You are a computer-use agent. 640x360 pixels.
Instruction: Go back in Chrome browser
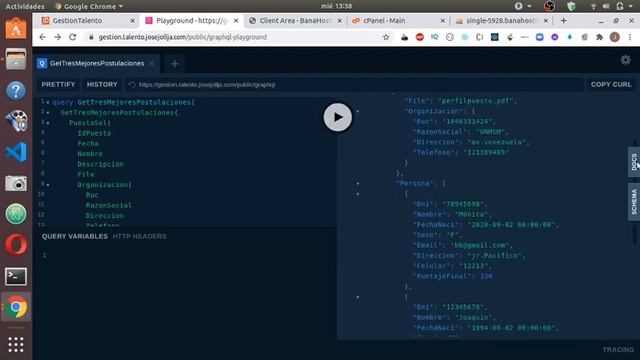[42, 37]
